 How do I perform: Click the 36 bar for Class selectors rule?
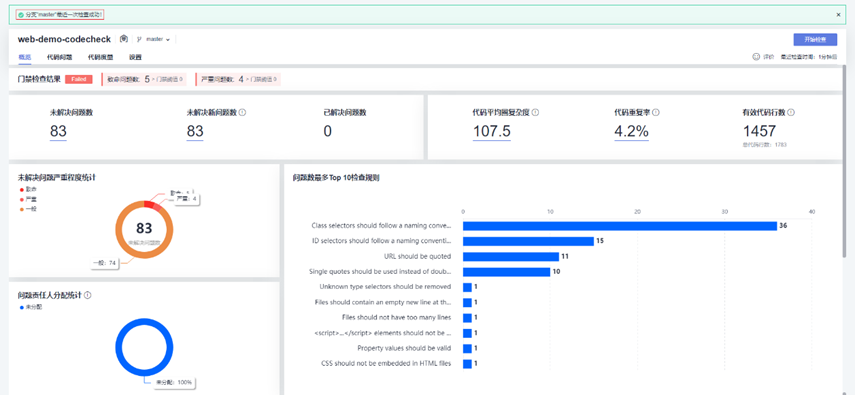coord(620,226)
